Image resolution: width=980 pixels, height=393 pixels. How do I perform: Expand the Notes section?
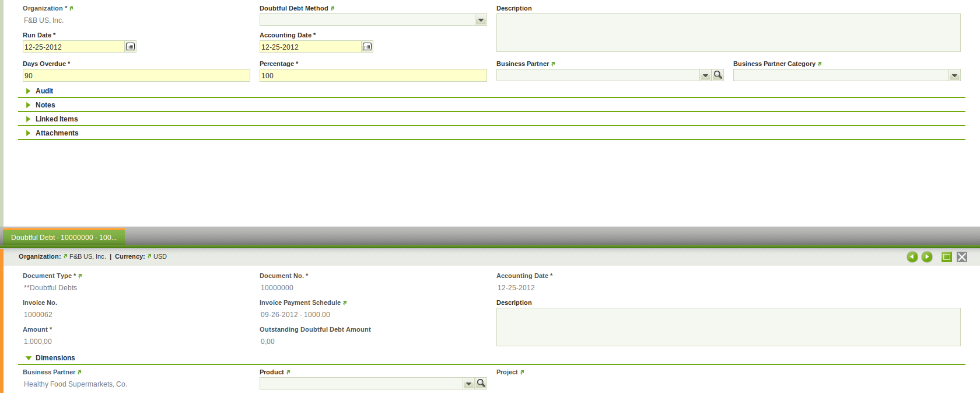(x=45, y=105)
